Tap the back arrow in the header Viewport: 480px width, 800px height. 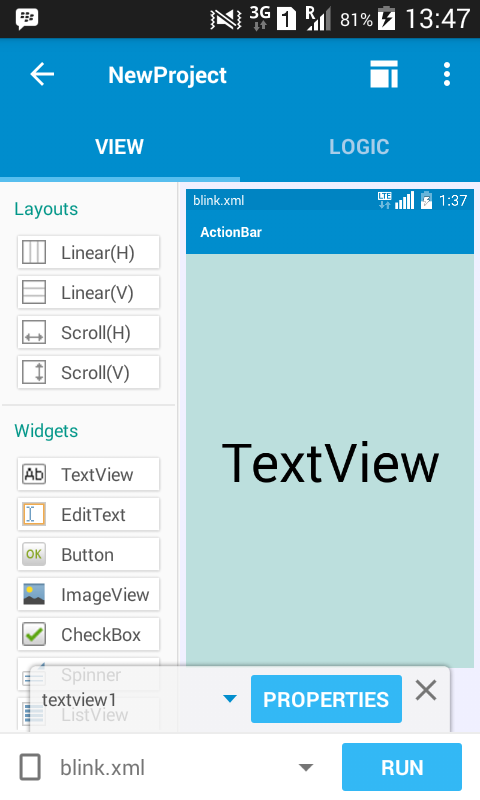42,74
